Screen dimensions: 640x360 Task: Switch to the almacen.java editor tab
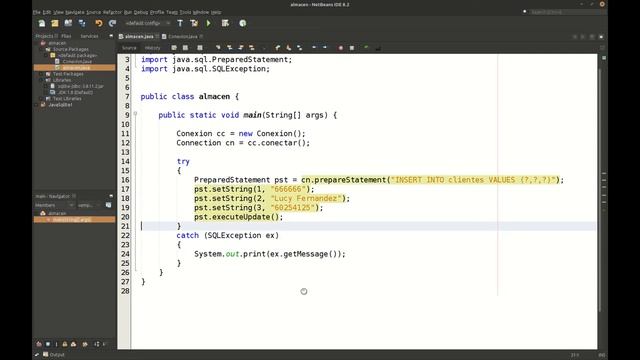139,36
